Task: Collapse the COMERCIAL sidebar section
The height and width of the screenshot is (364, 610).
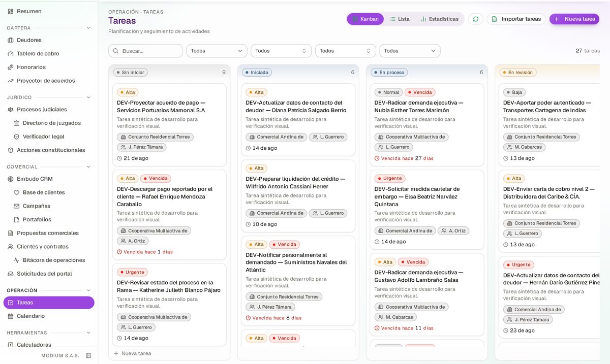Action: pos(88,167)
